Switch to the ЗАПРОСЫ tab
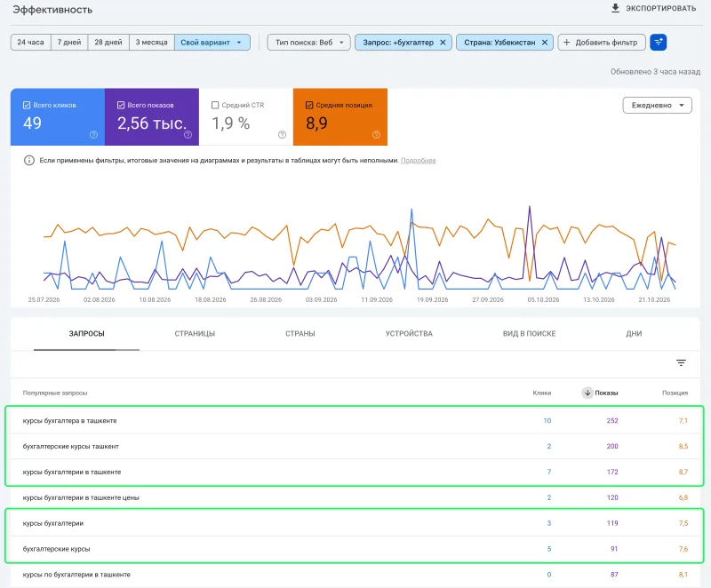Viewport: 711px width, 588px height. point(86,333)
